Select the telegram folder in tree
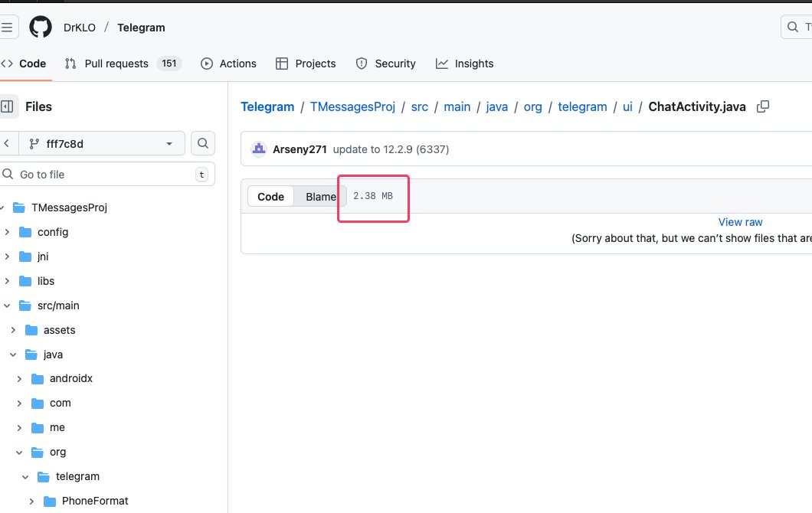 (77, 477)
